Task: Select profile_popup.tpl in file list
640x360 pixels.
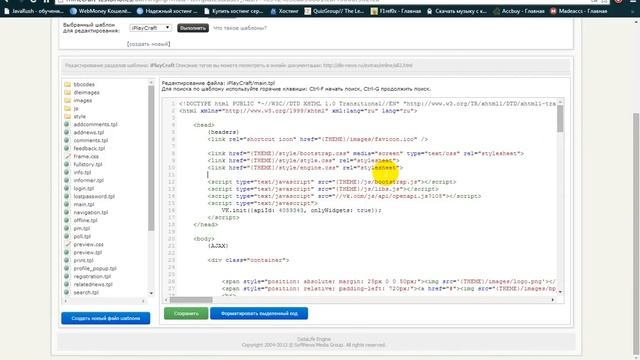Action: coord(95,268)
